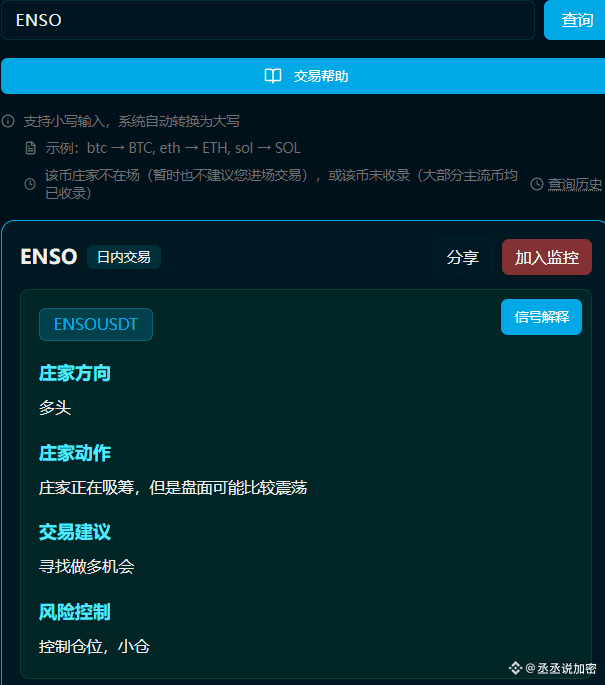Click the clock icon beside 该币庄家不在场
This screenshot has height=685, width=605.
click(x=30, y=184)
